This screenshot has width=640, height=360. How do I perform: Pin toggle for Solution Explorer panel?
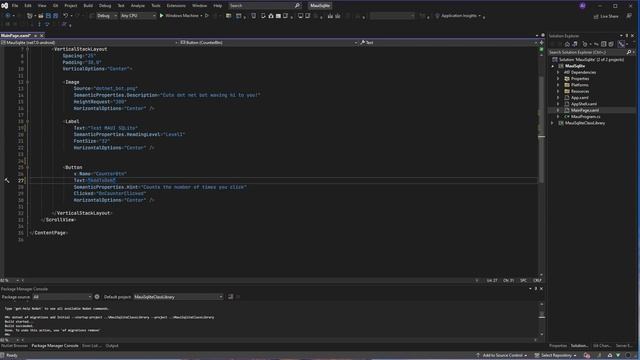(627, 36)
